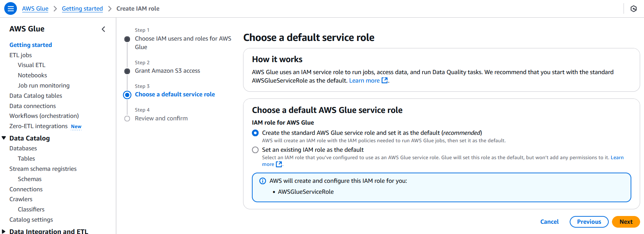Select 'Set an existing IAM role as the default' option
This screenshot has height=234, width=644.
(255, 150)
